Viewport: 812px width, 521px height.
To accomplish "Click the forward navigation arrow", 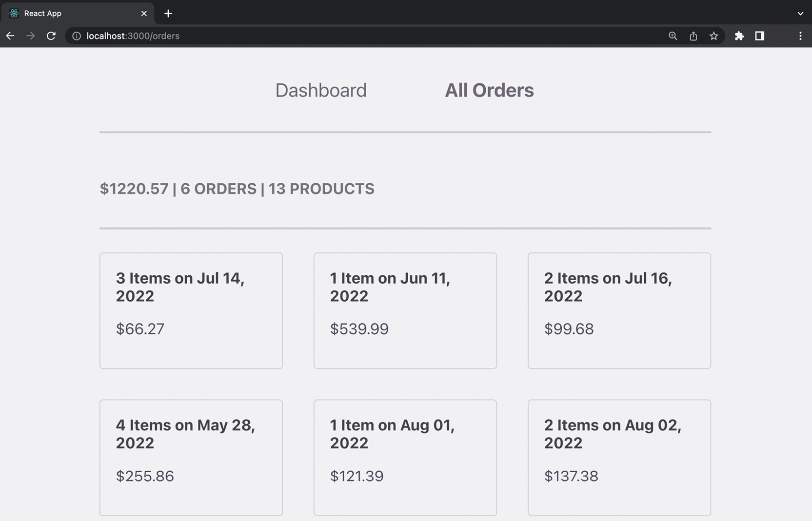I will 30,36.
